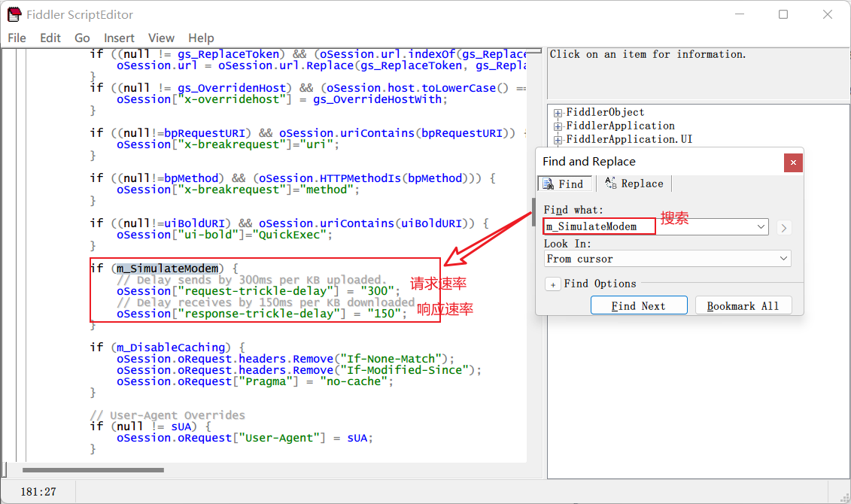Click the arrow button beside Find what
This screenshot has width=851, height=504.
tap(784, 227)
